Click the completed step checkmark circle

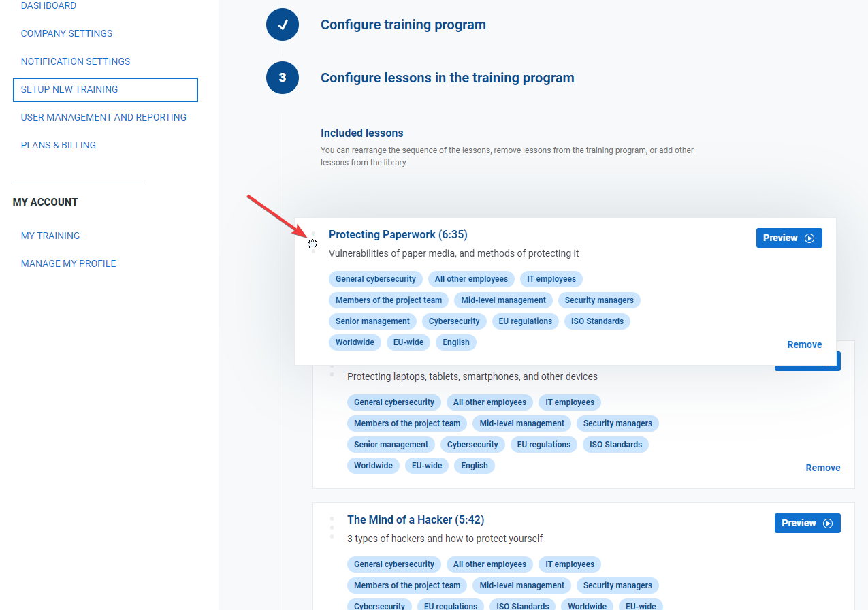[x=283, y=25]
